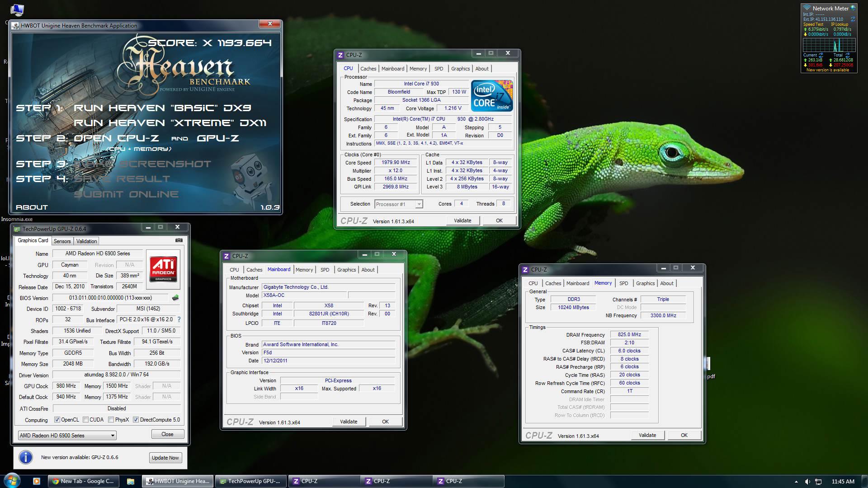
Task: Click the BIOS Version field in GPU-Z
Action: pyautogui.click(x=111, y=298)
